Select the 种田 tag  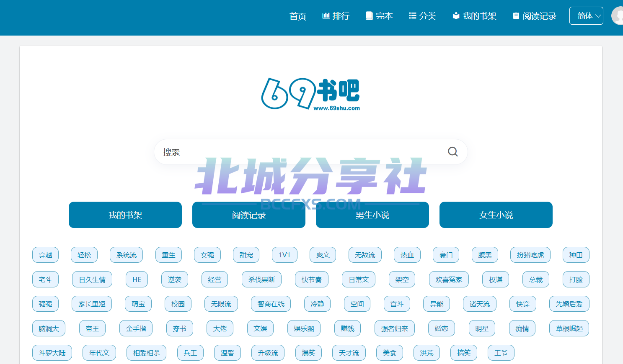pos(576,255)
